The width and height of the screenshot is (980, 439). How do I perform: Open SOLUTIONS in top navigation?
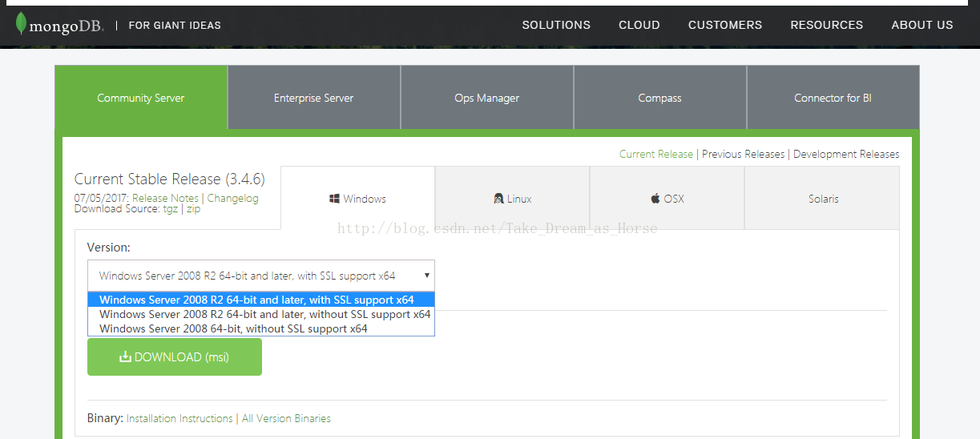coord(556,25)
